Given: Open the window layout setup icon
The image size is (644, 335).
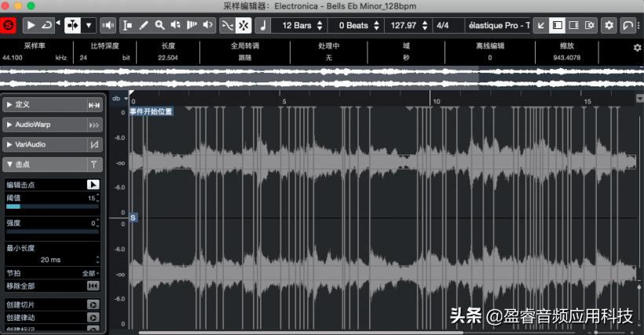Looking at the screenshot, I should point(589,25).
